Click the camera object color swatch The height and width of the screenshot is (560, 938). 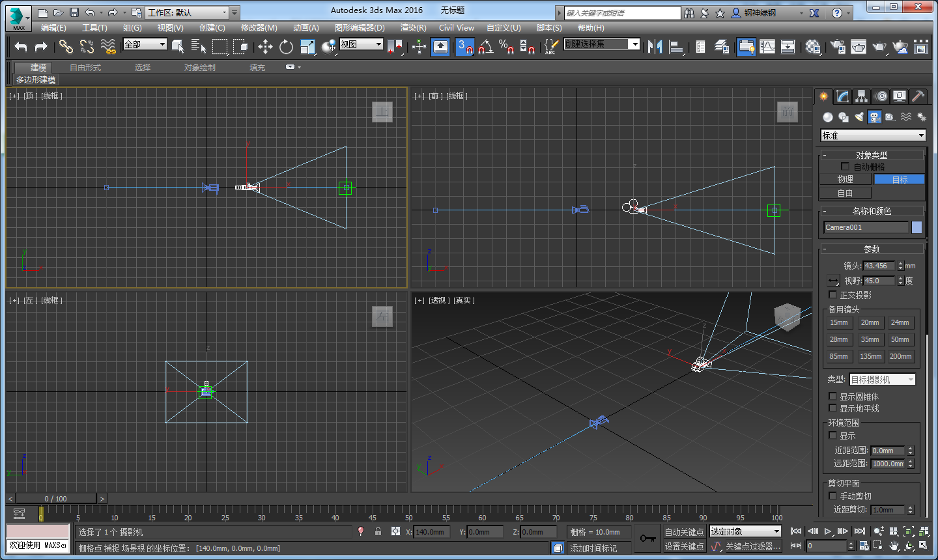[x=917, y=227]
